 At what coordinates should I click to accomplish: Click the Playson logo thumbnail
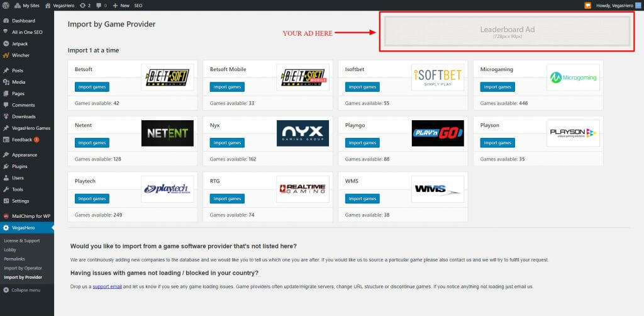573,133
